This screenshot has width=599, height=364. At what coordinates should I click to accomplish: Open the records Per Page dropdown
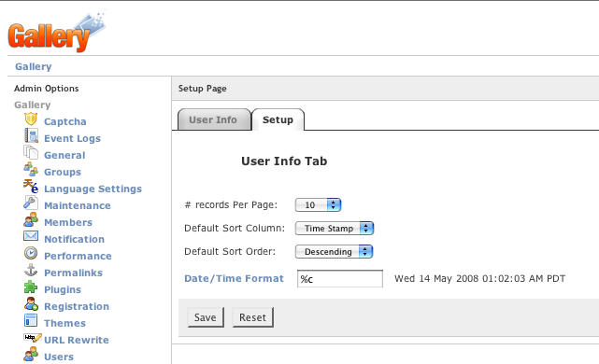click(x=318, y=205)
